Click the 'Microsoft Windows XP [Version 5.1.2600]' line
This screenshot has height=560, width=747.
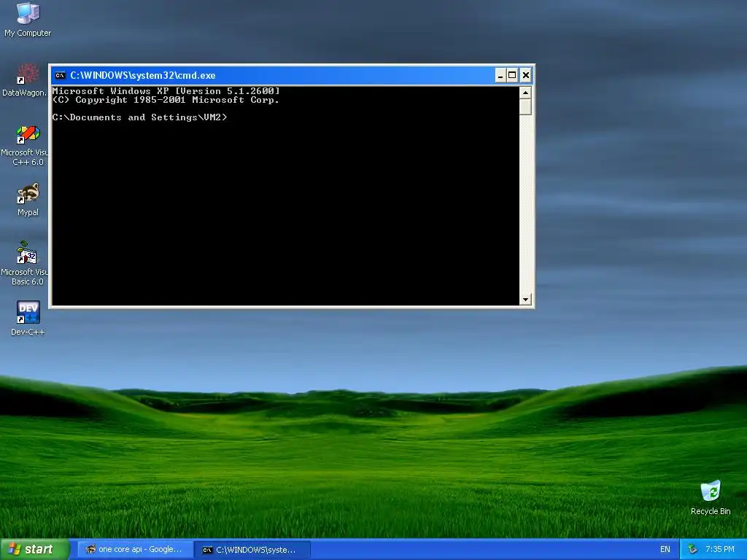coord(166,91)
